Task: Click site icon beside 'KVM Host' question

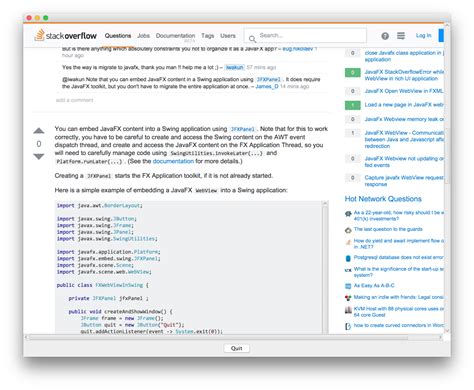Action: tap(348, 310)
